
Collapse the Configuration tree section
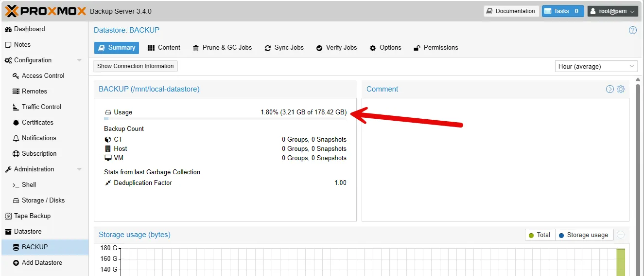click(x=79, y=60)
